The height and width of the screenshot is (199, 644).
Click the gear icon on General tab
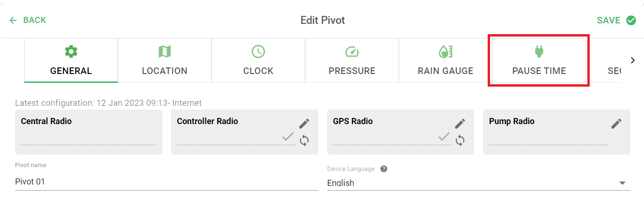click(x=71, y=52)
